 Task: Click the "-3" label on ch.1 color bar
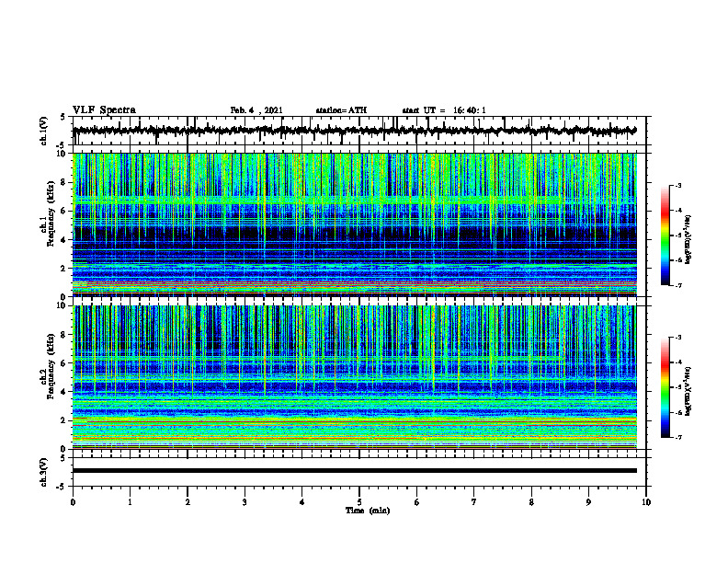678,185
